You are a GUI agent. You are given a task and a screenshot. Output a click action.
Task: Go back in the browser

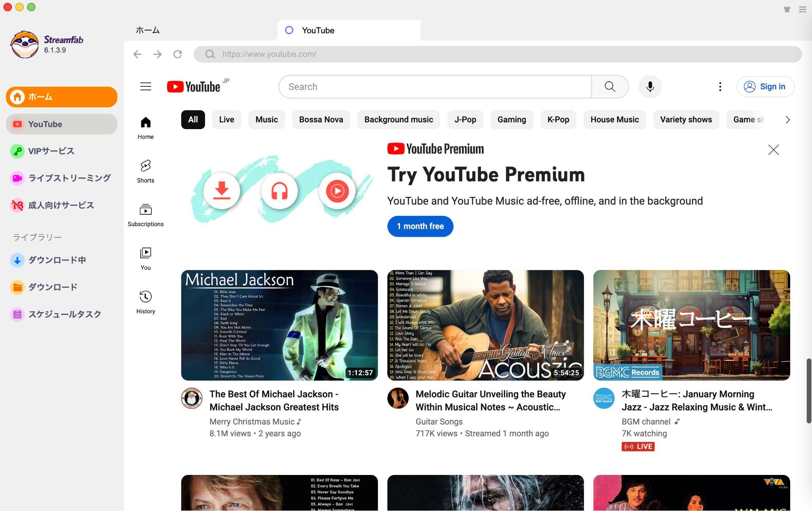138,54
